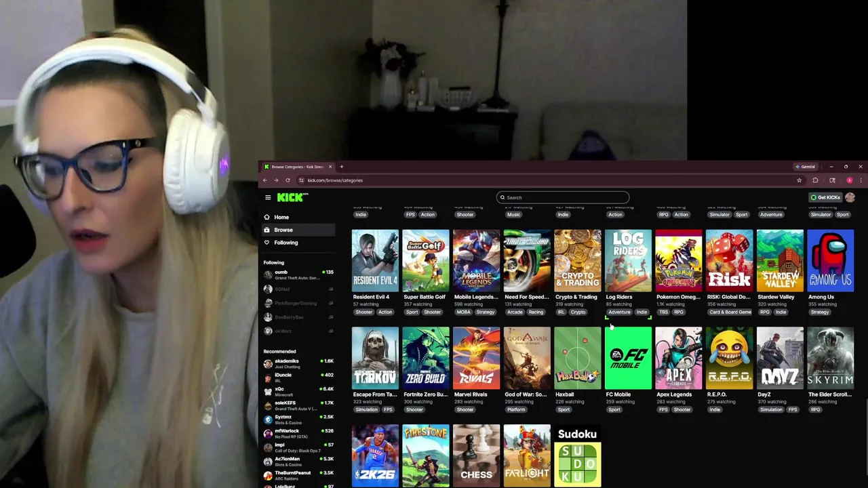Open the Mobile Legends category cover

click(x=476, y=261)
